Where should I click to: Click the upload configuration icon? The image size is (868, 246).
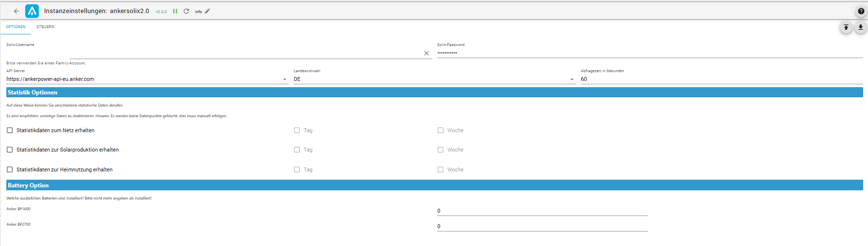click(846, 28)
